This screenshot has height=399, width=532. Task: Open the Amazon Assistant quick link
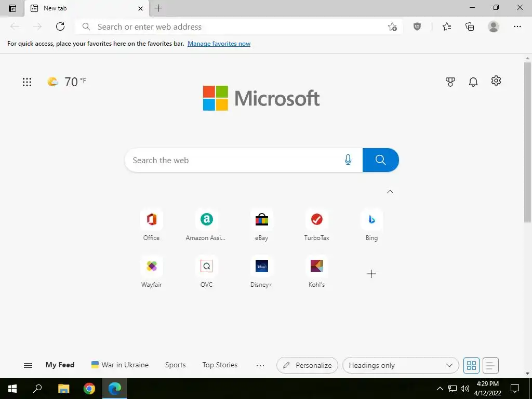click(x=206, y=225)
